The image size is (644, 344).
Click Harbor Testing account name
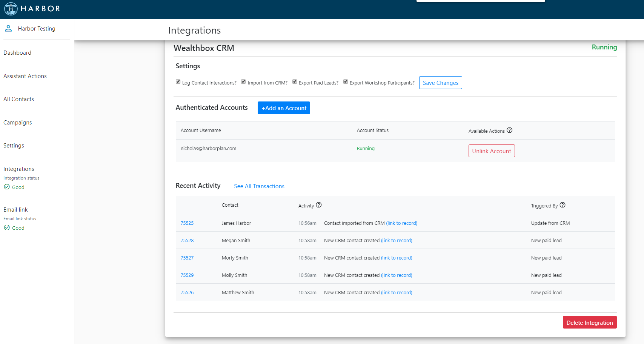click(x=37, y=29)
